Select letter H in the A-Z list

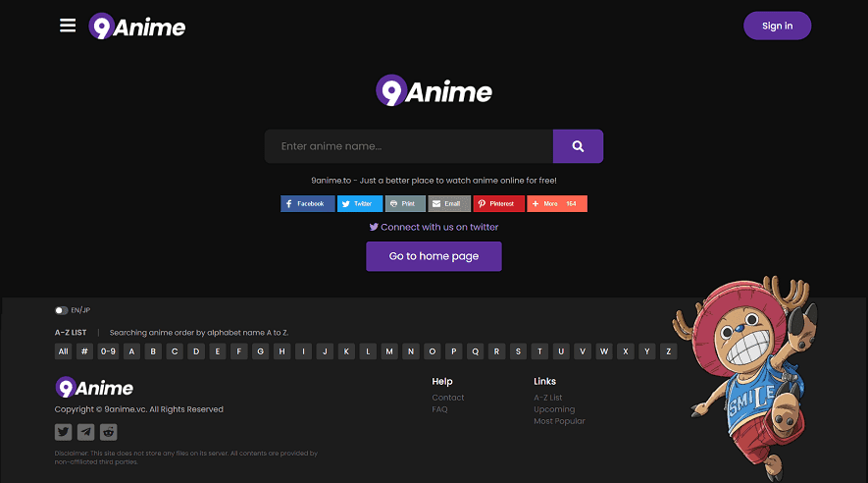pos(281,351)
